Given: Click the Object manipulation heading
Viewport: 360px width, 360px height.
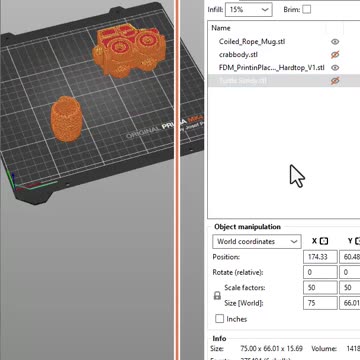Looking at the screenshot, I should (247, 227).
